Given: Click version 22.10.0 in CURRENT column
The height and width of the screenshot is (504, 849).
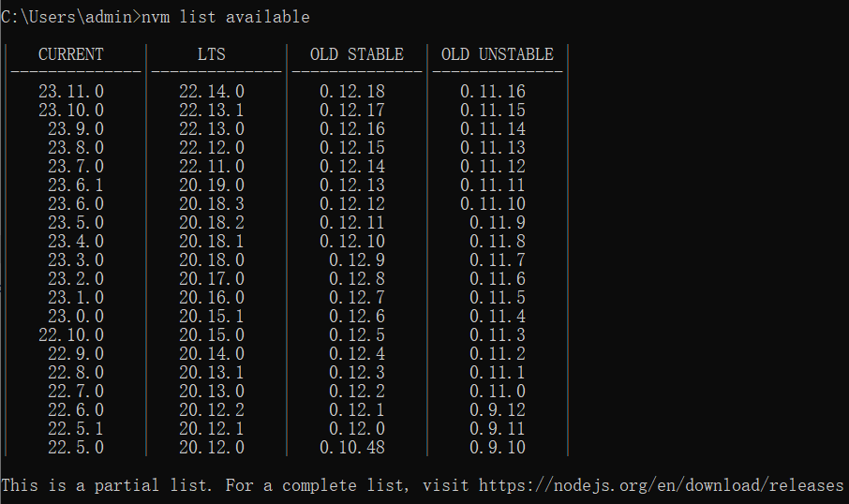Looking at the screenshot, I should [x=71, y=335].
